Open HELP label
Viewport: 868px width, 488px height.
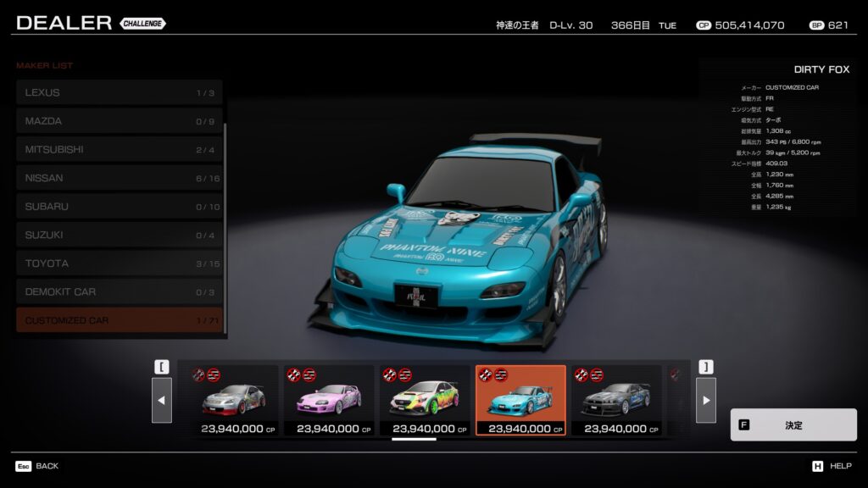[841, 466]
